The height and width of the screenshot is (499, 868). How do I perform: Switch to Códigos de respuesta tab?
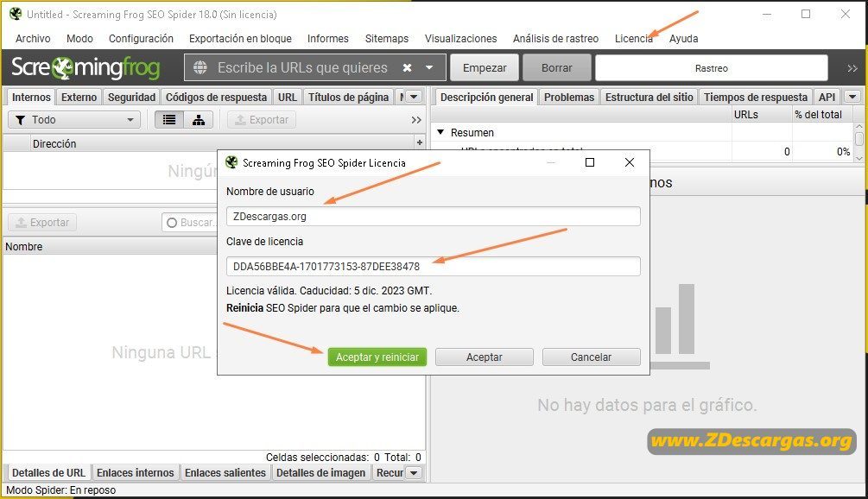(x=216, y=98)
